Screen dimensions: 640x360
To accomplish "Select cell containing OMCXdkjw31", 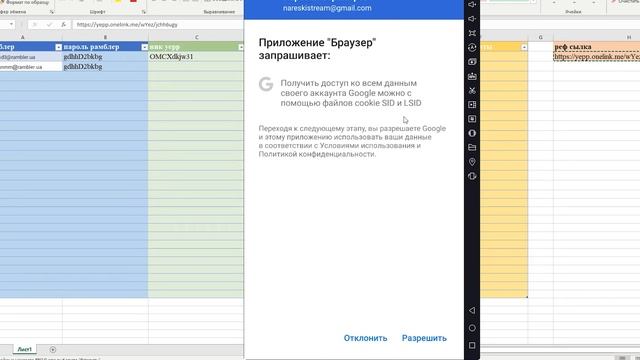I will (x=196, y=57).
